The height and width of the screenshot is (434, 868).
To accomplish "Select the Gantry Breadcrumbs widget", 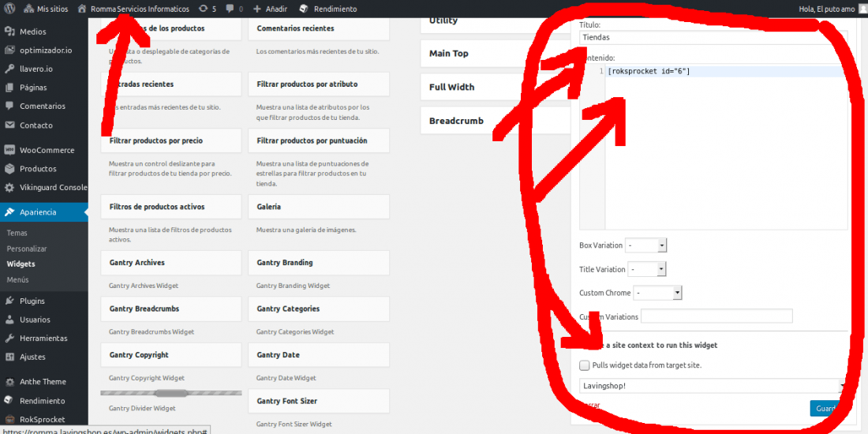I will 171,309.
